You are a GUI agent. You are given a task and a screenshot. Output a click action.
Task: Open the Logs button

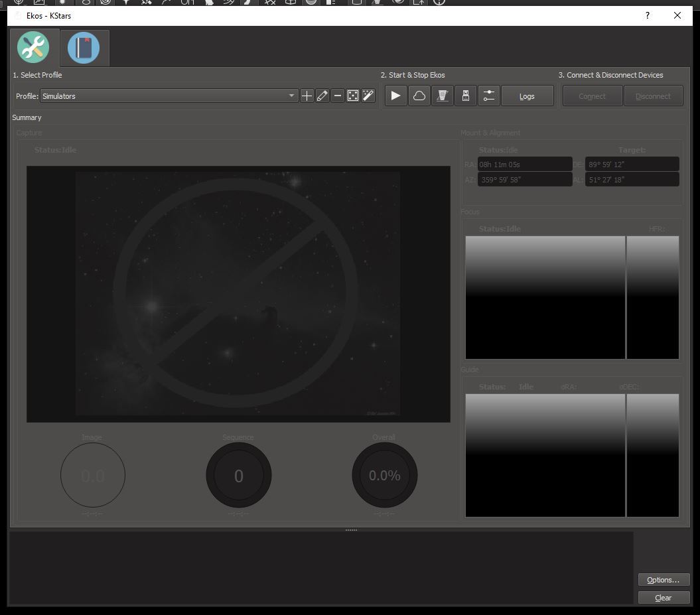527,96
